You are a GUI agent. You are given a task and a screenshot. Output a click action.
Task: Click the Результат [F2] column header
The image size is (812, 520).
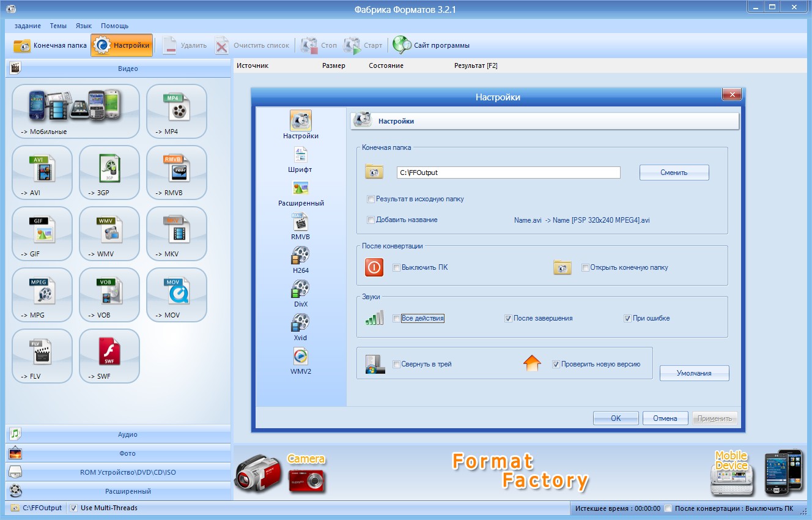pos(476,65)
